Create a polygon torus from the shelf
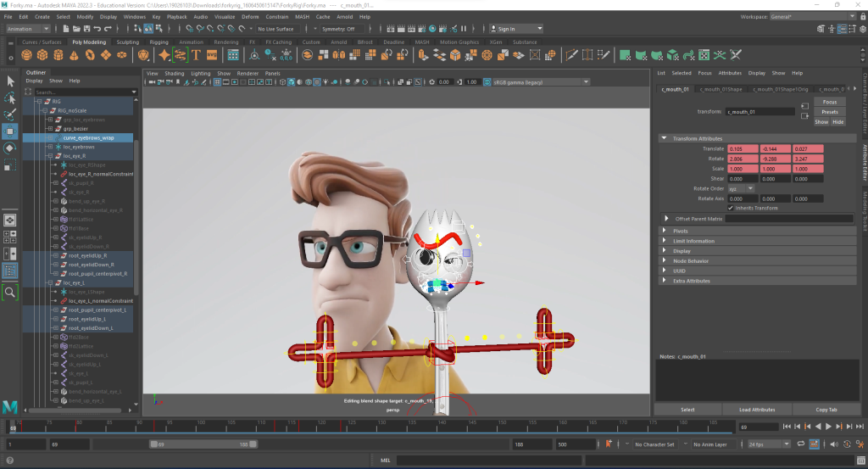This screenshot has height=469, width=868. 90,55
